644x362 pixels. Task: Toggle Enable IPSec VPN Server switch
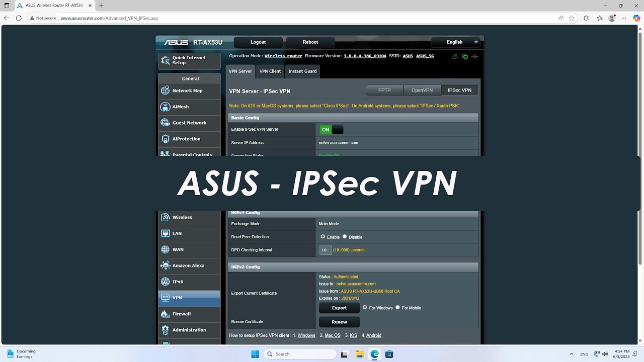tap(331, 130)
